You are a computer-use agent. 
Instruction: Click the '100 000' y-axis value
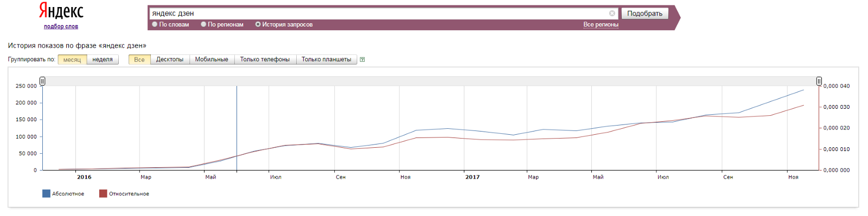click(26, 137)
